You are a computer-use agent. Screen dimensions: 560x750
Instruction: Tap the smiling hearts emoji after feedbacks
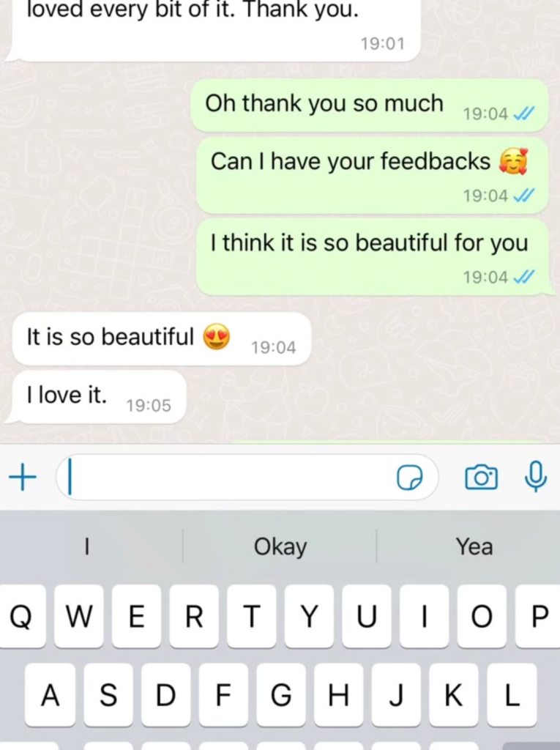[514, 161]
